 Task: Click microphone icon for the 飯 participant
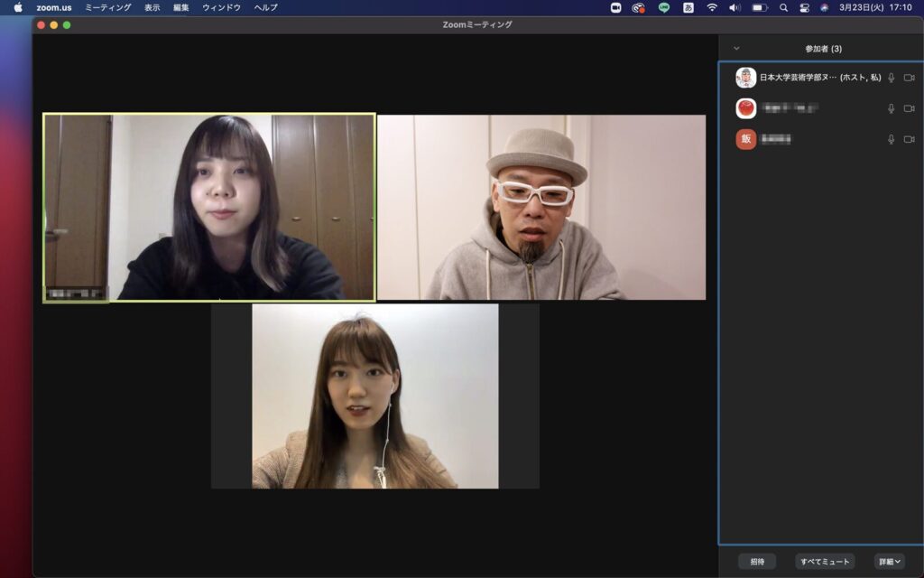(x=892, y=139)
